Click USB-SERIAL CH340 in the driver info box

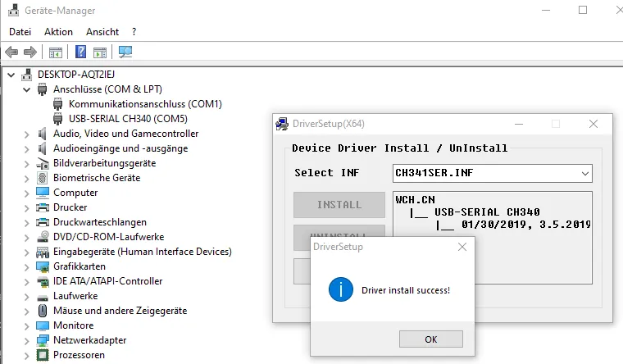tap(487, 212)
